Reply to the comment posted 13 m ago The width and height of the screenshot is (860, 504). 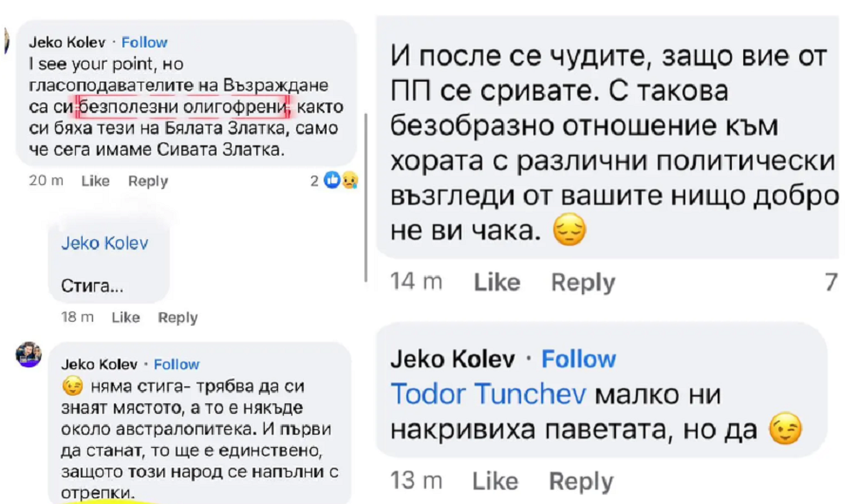[x=582, y=480]
